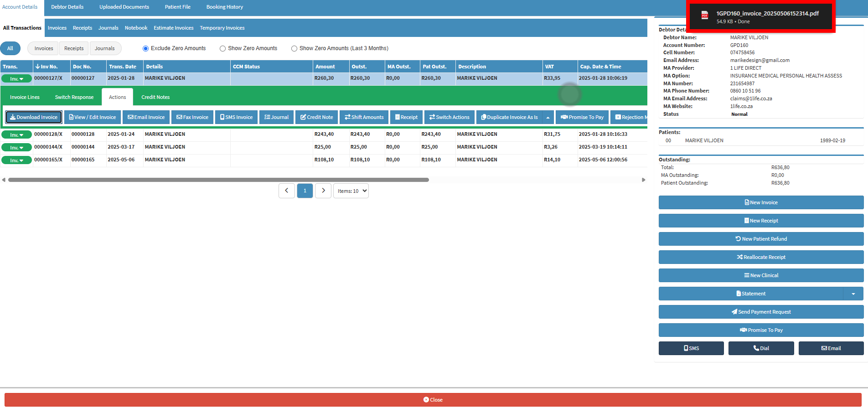Go to next page arrow in pagination
The image size is (868, 408).
[x=323, y=191]
